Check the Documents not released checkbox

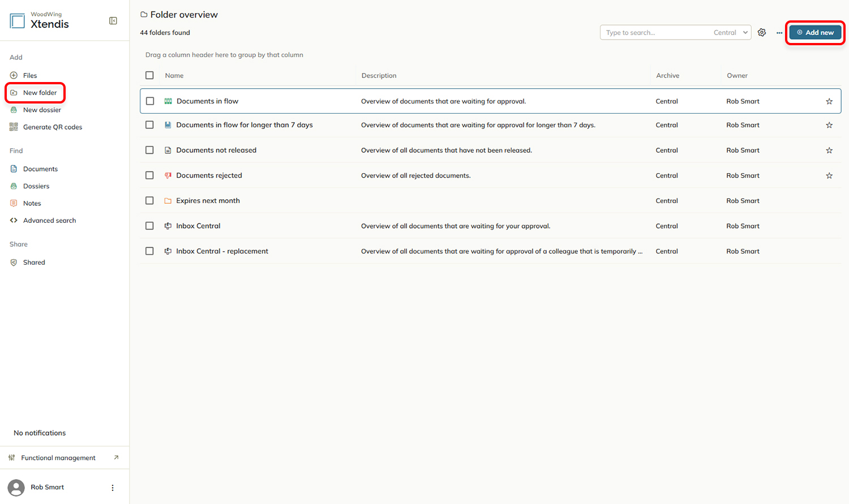pyautogui.click(x=149, y=150)
